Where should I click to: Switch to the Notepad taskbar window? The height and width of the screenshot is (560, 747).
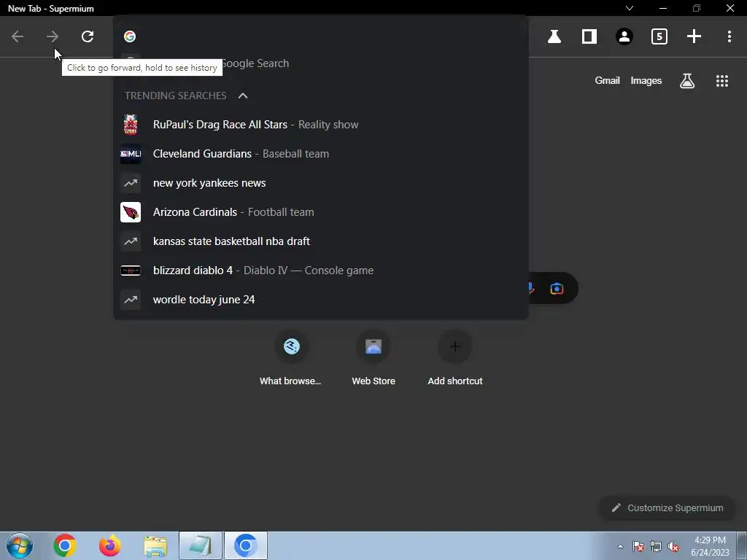(x=201, y=545)
